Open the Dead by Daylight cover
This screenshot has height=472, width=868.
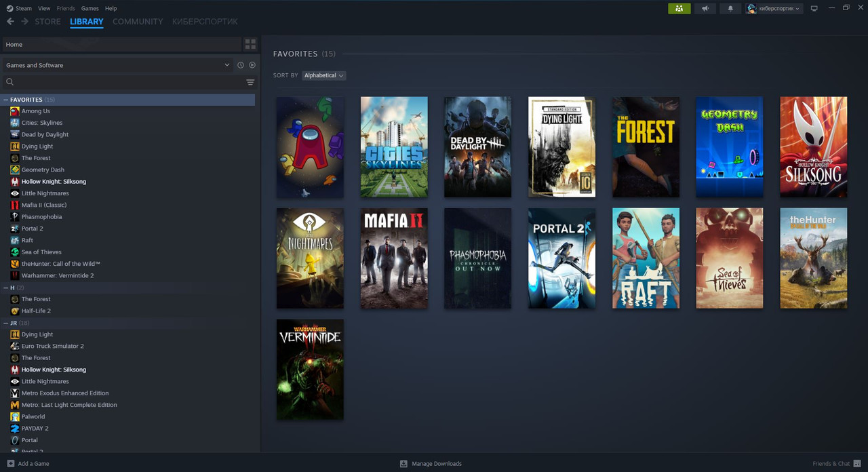pos(477,147)
